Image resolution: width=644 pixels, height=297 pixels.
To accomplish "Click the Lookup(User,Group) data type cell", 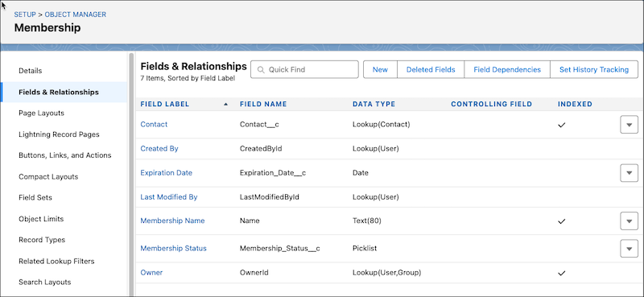I will pyautogui.click(x=387, y=273).
